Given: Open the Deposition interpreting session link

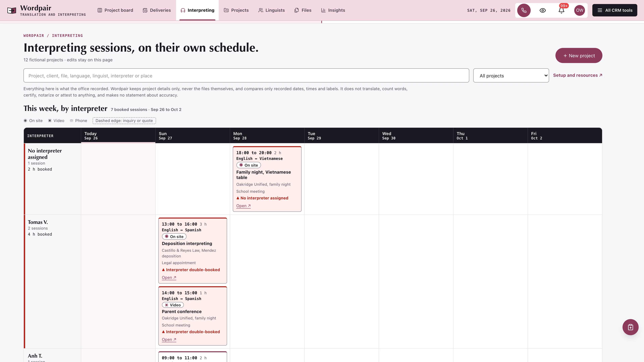Looking at the screenshot, I should point(169,278).
